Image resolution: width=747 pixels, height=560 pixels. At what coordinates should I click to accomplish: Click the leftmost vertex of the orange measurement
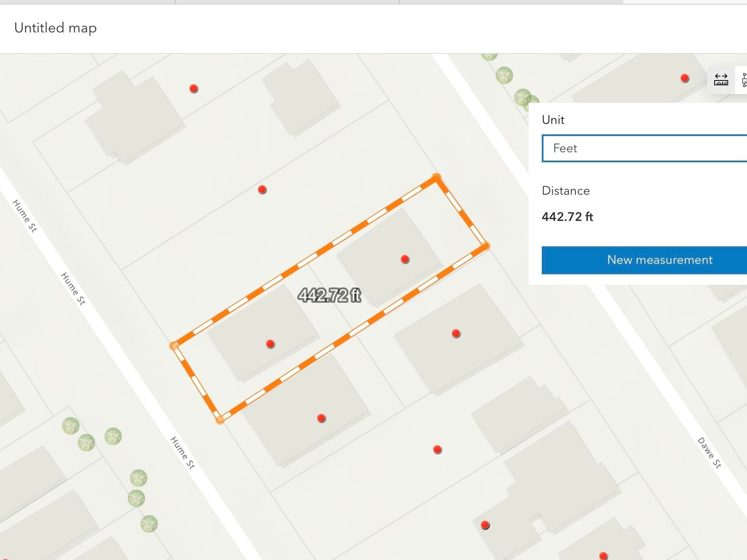tap(174, 346)
